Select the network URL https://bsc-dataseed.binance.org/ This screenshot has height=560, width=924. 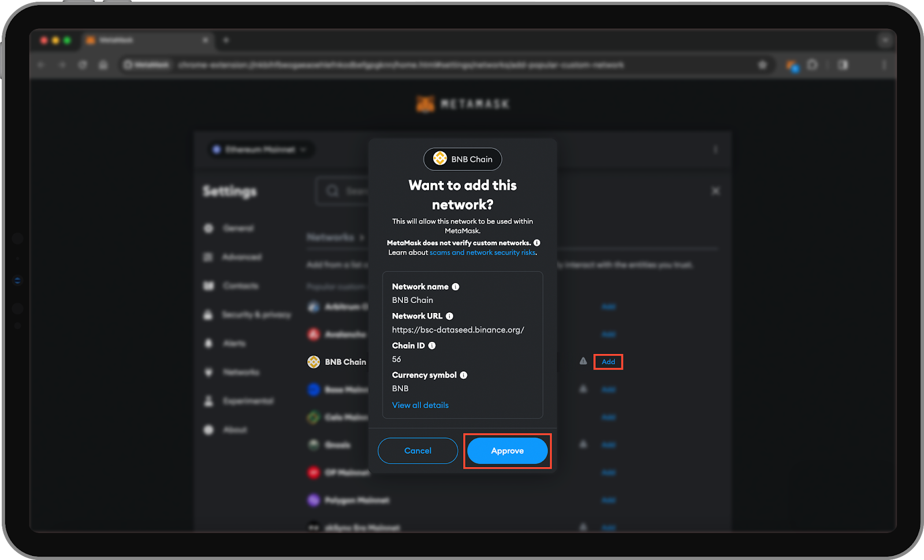coord(458,330)
